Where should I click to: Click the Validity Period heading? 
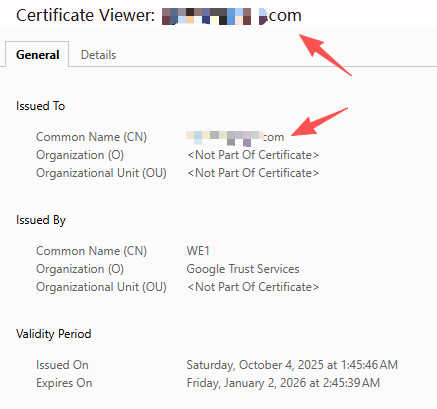[x=54, y=334]
